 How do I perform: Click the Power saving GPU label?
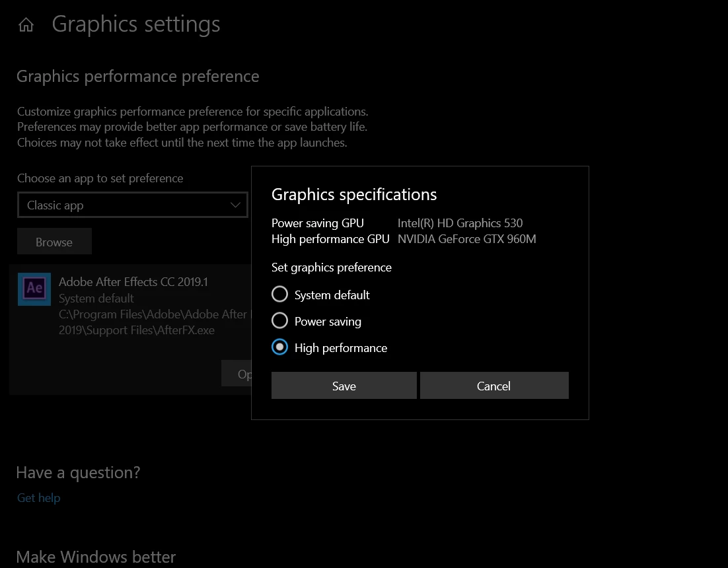click(318, 223)
